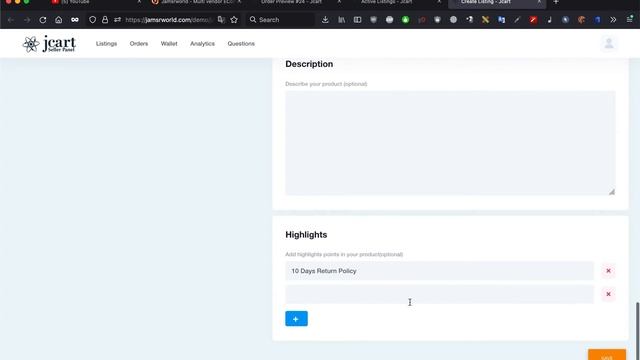Click the jamarworld.com address bar
The width and height of the screenshot is (640, 360).
point(169,20)
